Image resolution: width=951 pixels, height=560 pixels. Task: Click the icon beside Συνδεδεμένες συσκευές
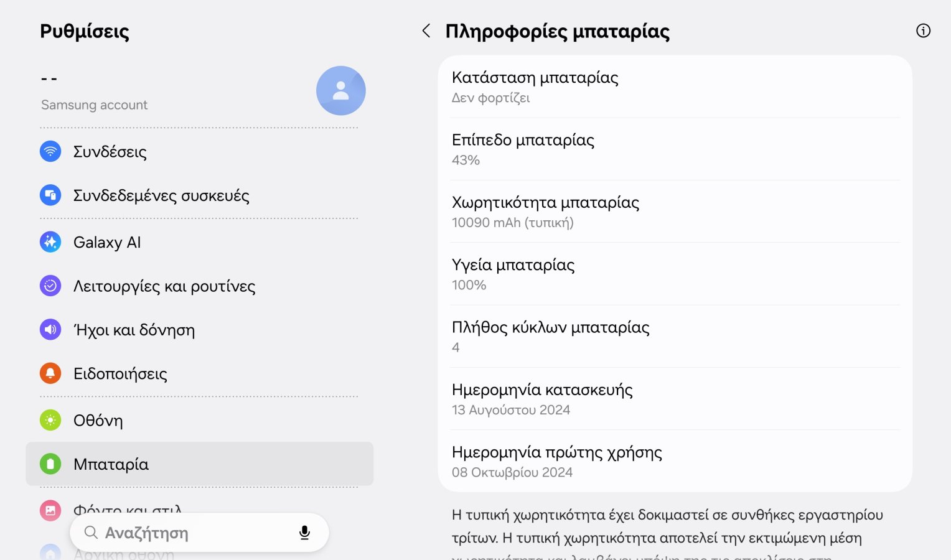[50, 195]
